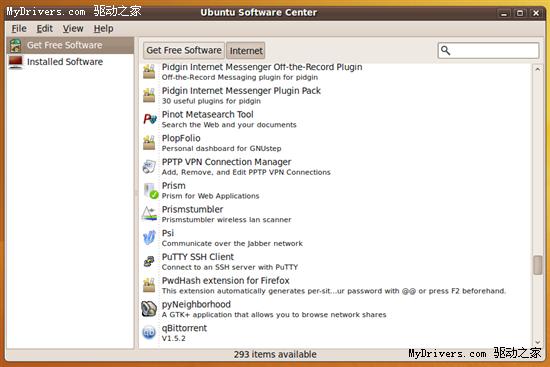The height and width of the screenshot is (367, 550).
Task: Click the Pidgin Plugin Pack package icon
Action: tap(149, 95)
